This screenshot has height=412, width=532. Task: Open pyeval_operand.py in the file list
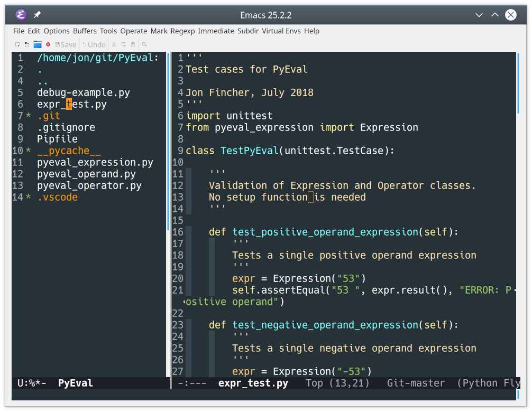coord(86,174)
